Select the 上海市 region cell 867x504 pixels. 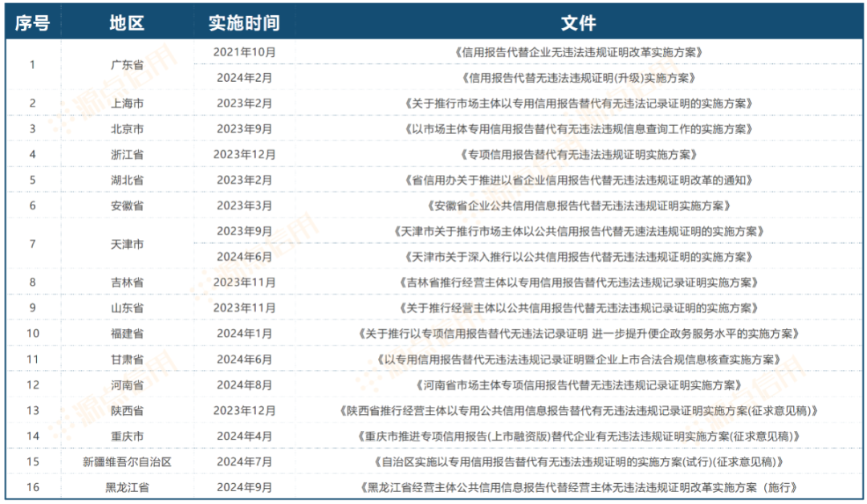(127, 104)
